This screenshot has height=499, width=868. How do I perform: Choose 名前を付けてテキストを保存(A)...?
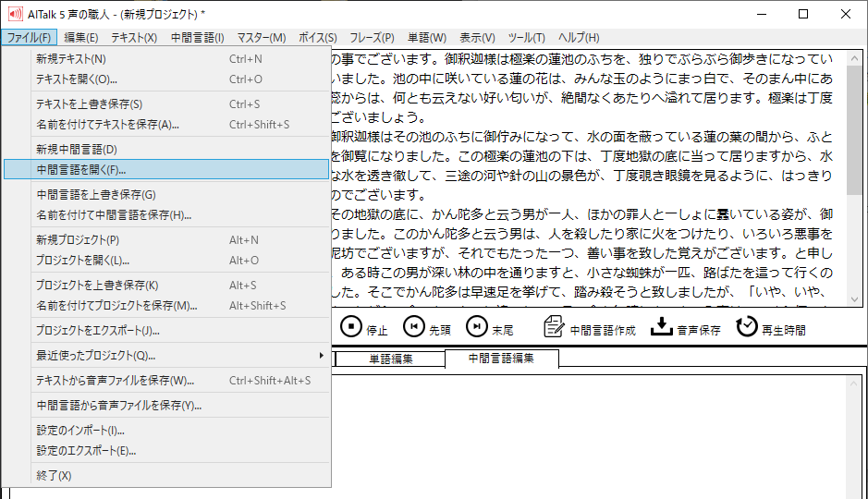[166, 125]
